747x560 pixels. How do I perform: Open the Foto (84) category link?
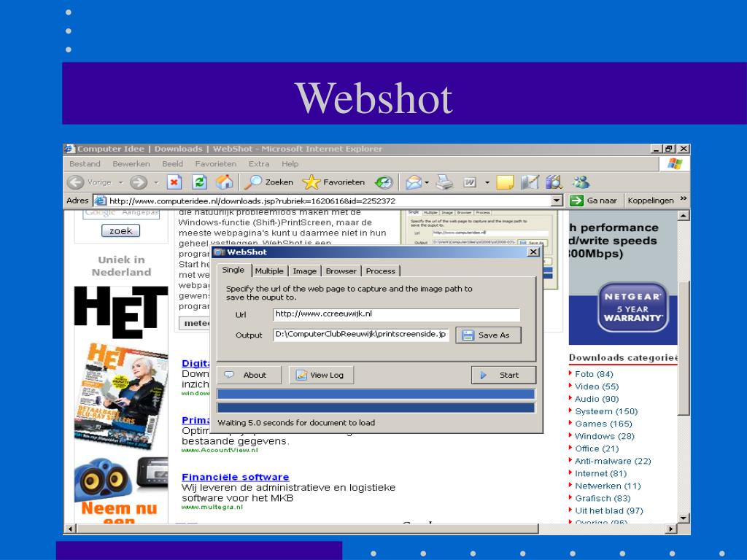click(x=594, y=374)
